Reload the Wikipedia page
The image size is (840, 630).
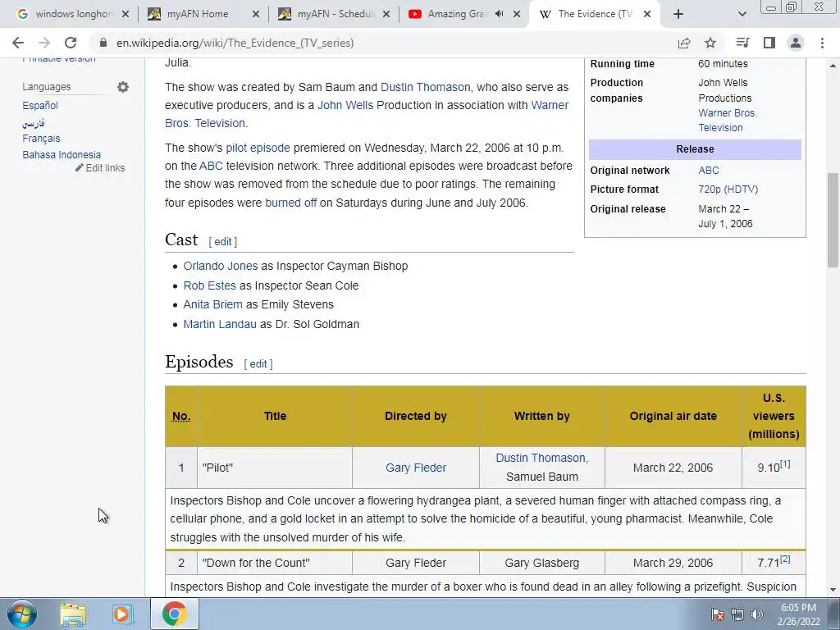coord(71,43)
